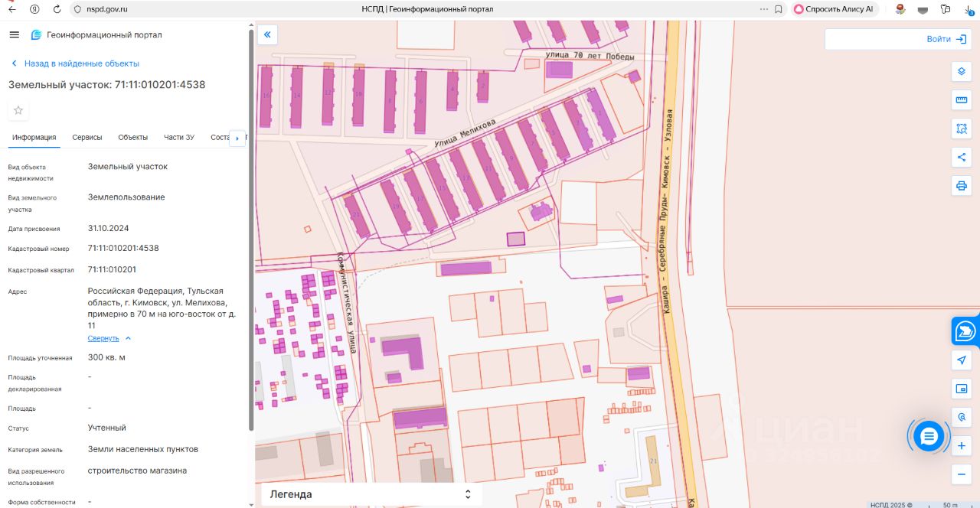Image resolution: width=980 pixels, height=508 pixels.
Task: Open the Сервисы tab
Action: click(87, 138)
